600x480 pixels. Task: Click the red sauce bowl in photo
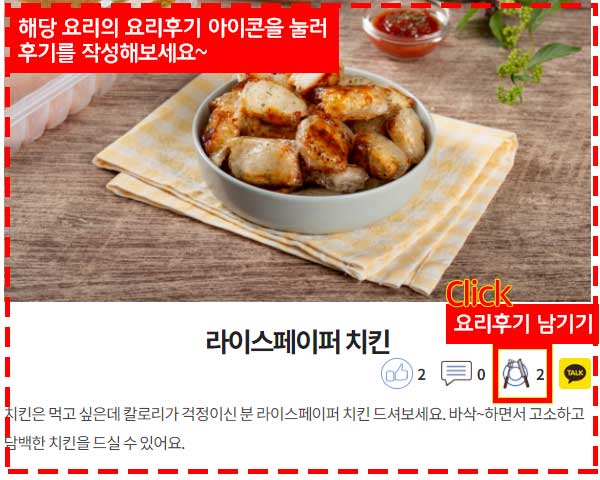406,31
